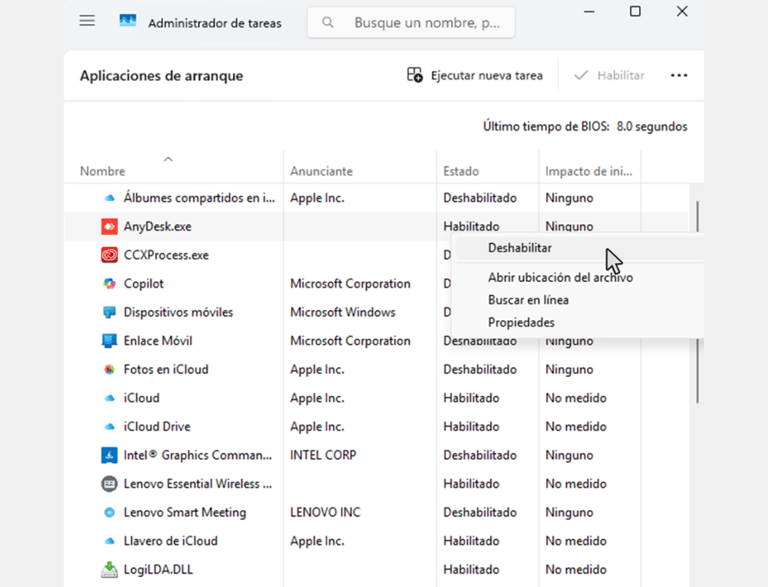Click the LogiLDA.DLL download icon
This screenshot has height=587, width=768.
[x=109, y=569]
